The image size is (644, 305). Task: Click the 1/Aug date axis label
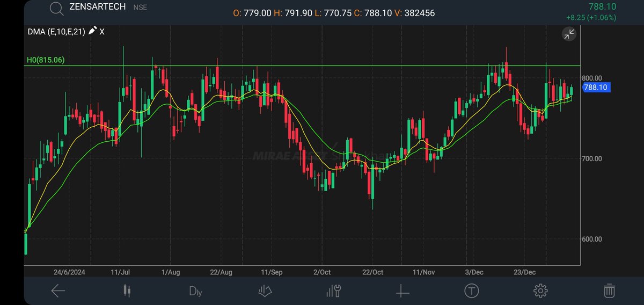(x=171, y=272)
